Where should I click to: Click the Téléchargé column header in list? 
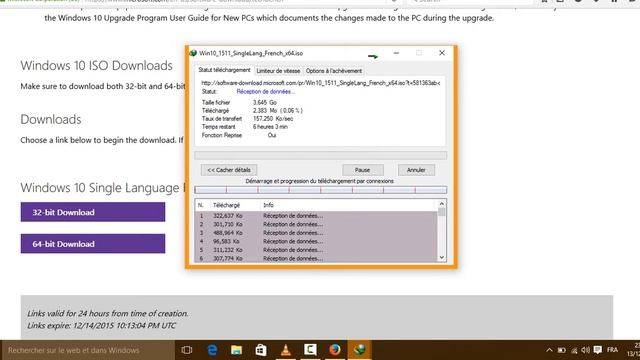235,205
